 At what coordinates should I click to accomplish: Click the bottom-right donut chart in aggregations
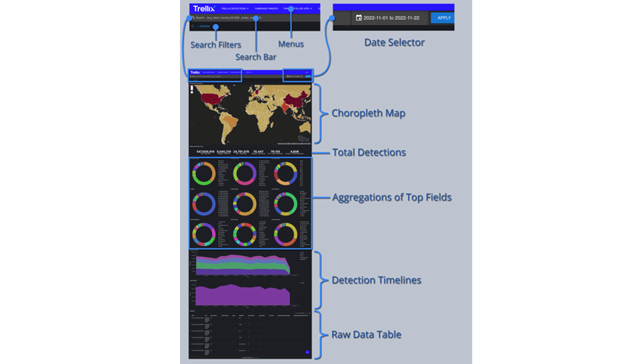click(286, 235)
